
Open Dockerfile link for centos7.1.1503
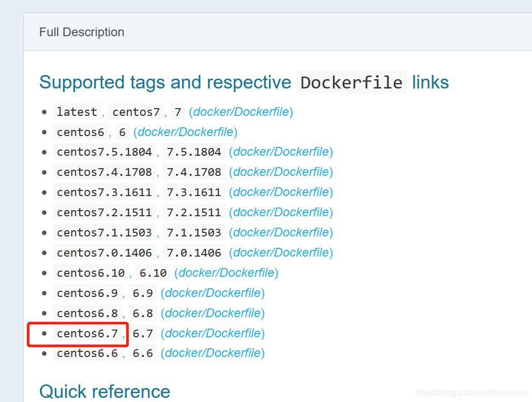point(281,233)
